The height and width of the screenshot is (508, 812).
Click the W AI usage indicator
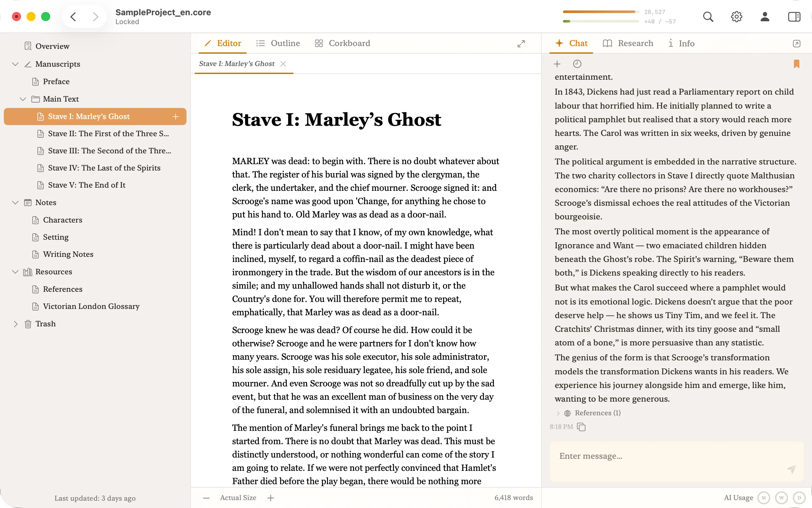[782, 498]
